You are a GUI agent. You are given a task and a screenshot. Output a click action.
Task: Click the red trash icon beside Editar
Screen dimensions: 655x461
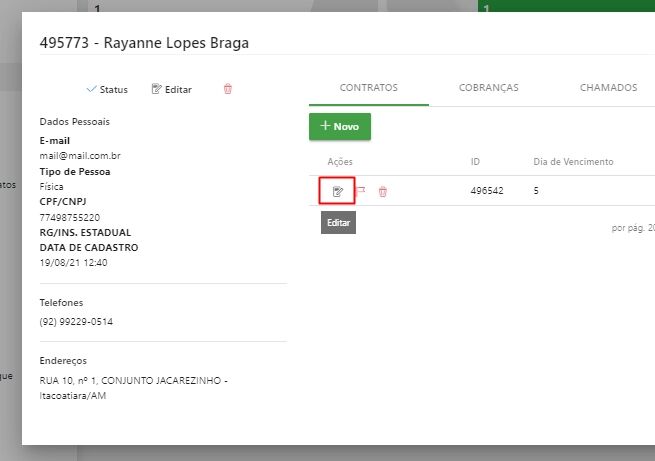[x=228, y=89]
